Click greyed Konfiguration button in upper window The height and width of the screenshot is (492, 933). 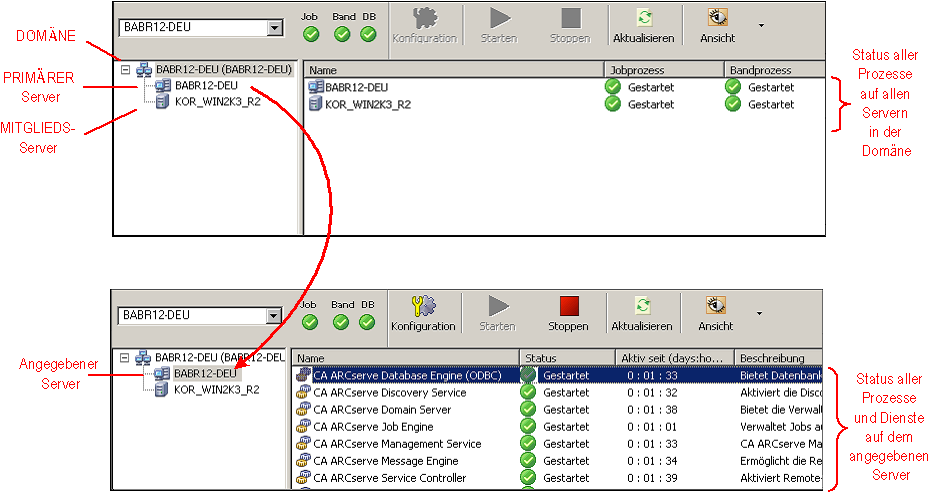point(424,26)
